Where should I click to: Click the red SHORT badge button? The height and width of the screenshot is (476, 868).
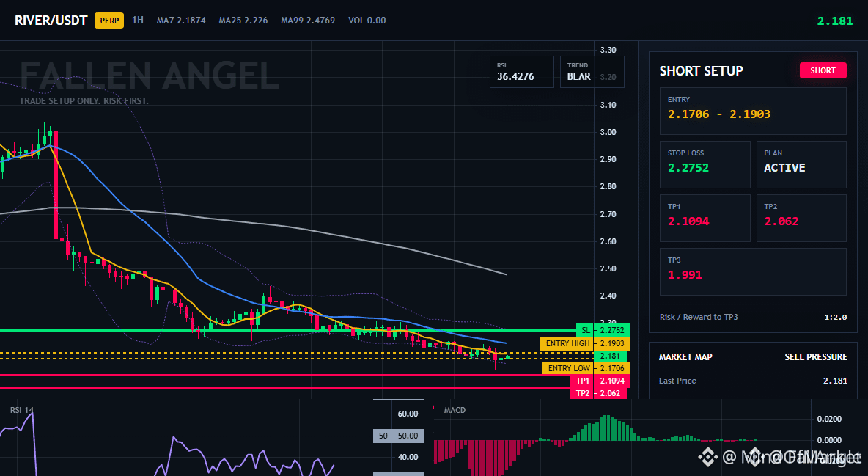pyautogui.click(x=823, y=70)
